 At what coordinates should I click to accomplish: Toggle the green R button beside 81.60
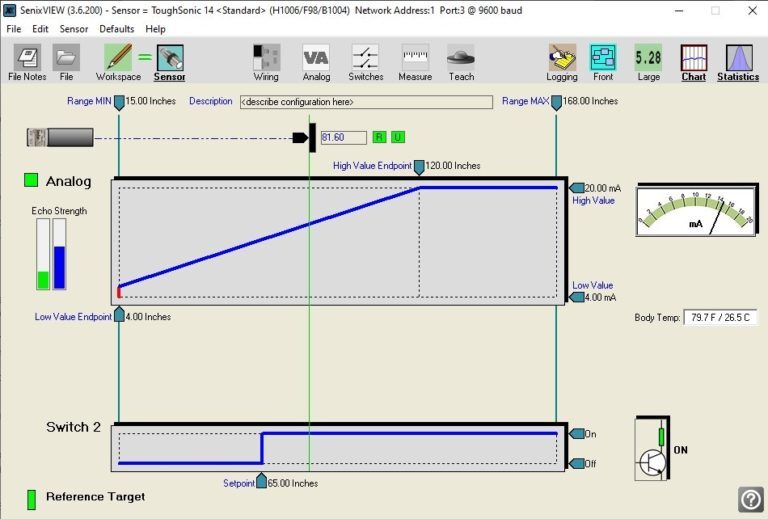tap(379, 137)
